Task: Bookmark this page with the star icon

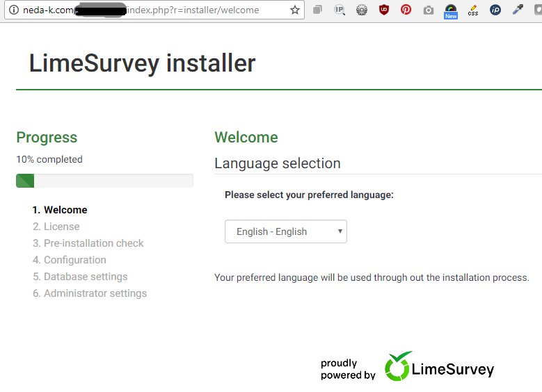Action: pyautogui.click(x=295, y=10)
